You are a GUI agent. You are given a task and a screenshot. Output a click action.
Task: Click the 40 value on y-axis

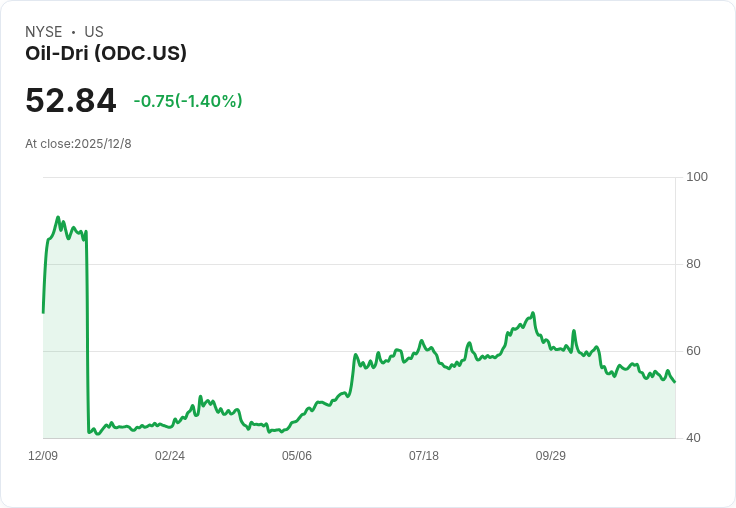694,438
